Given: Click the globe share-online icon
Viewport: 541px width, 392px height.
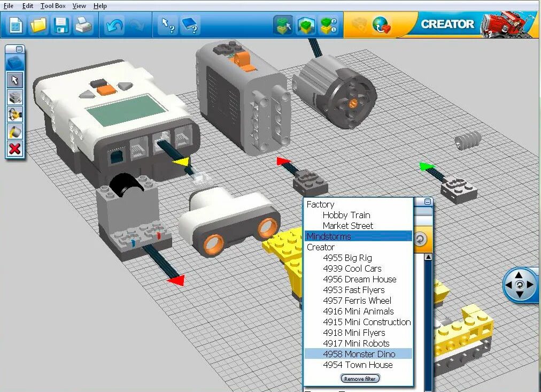Looking at the screenshot, I should coord(381,25).
